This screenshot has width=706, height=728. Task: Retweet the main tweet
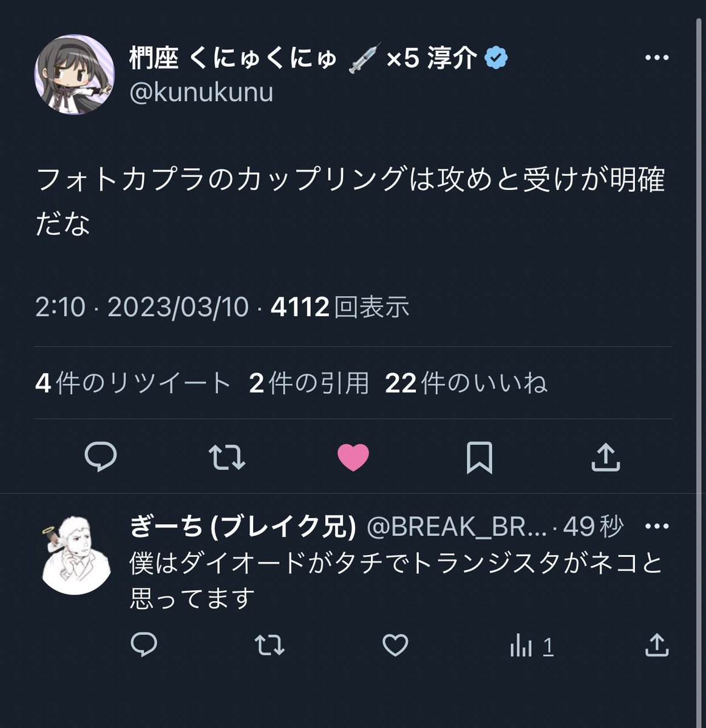point(226,457)
